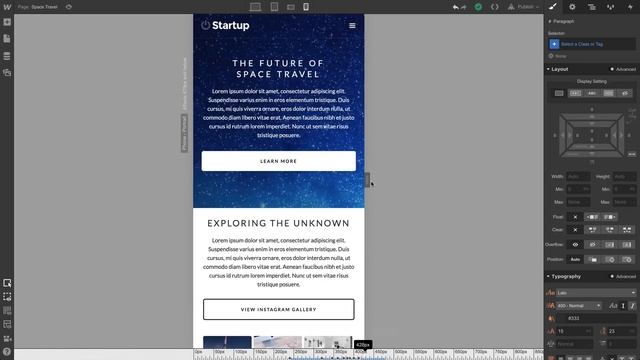Image resolution: width=640 pixels, height=360 pixels.
Task: Click the line height field showing 23
Action: click(x=622, y=331)
